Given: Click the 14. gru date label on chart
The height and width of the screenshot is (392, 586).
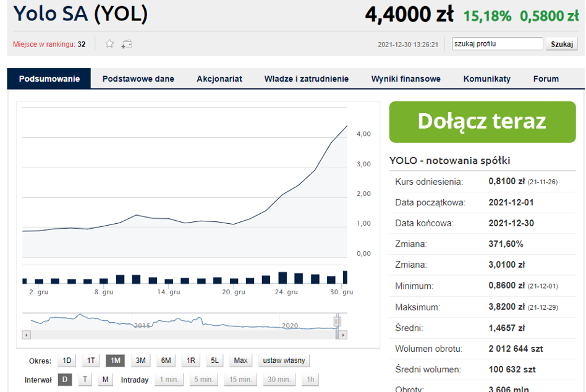Looking at the screenshot, I should [x=169, y=292].
